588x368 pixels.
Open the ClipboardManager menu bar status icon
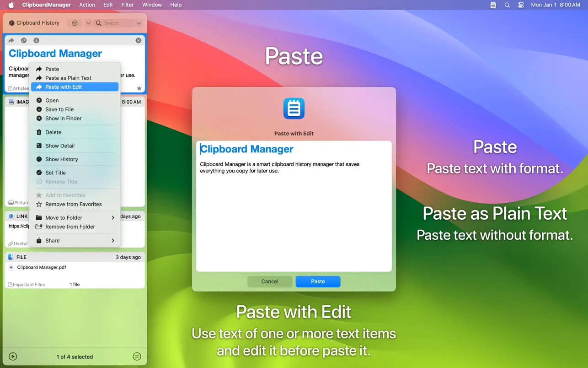493,5
